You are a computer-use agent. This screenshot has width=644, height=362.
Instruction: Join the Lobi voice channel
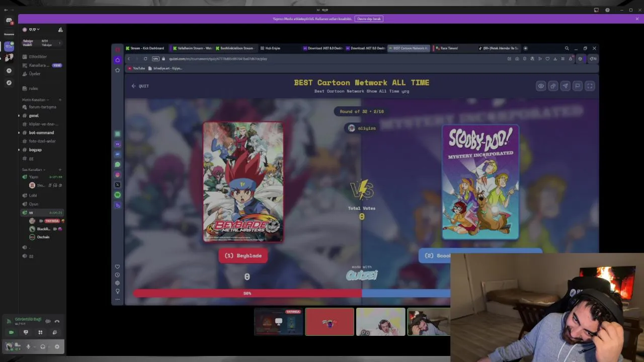[x=42, y=196]
